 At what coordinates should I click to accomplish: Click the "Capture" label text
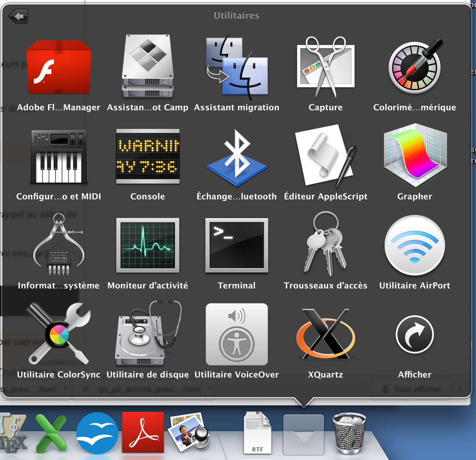(x=326, y=108)
